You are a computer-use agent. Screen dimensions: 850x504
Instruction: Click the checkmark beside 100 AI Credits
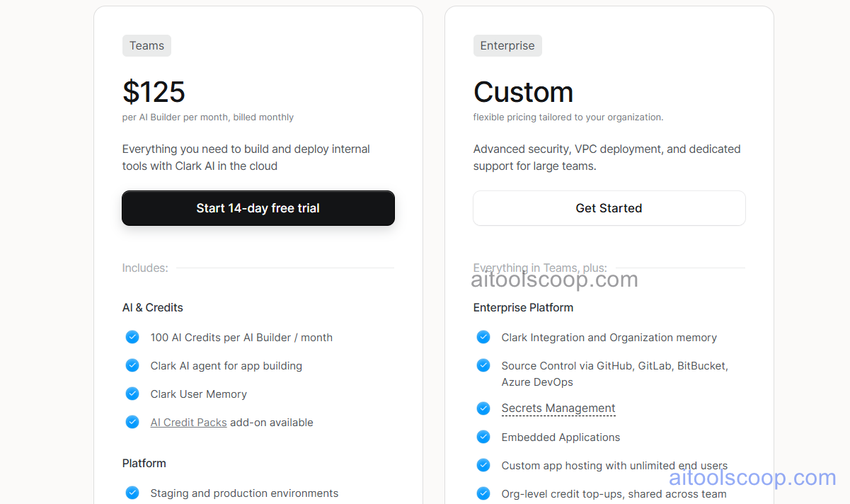tap(132, 337)
